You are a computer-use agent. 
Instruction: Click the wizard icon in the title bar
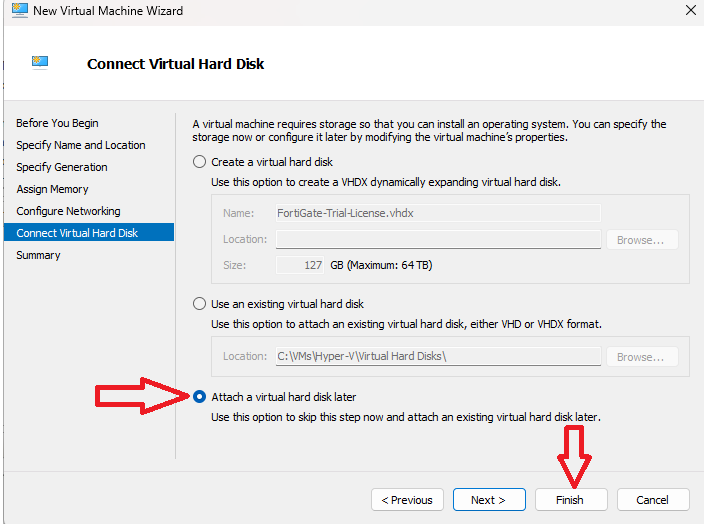click(17, 11)
